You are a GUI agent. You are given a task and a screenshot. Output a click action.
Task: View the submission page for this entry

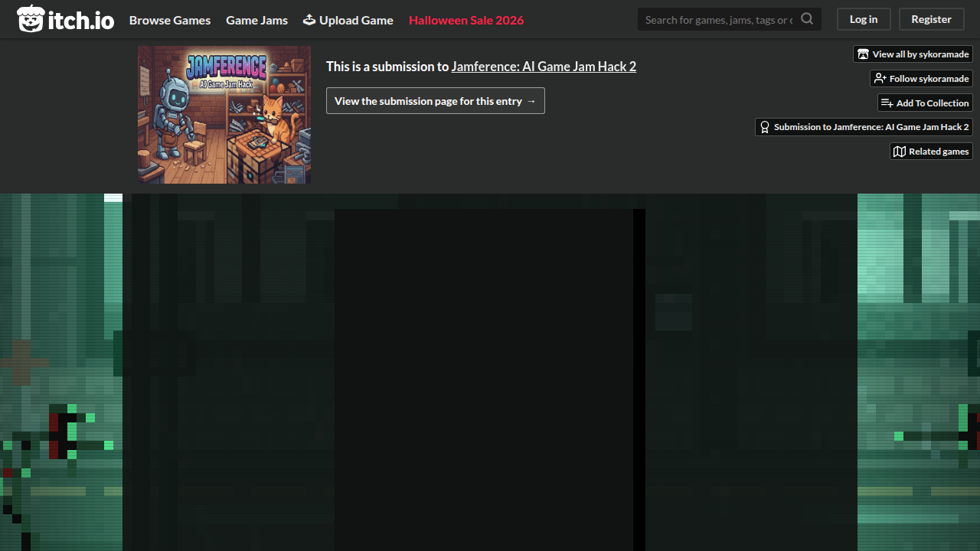[x=436, y=101]
